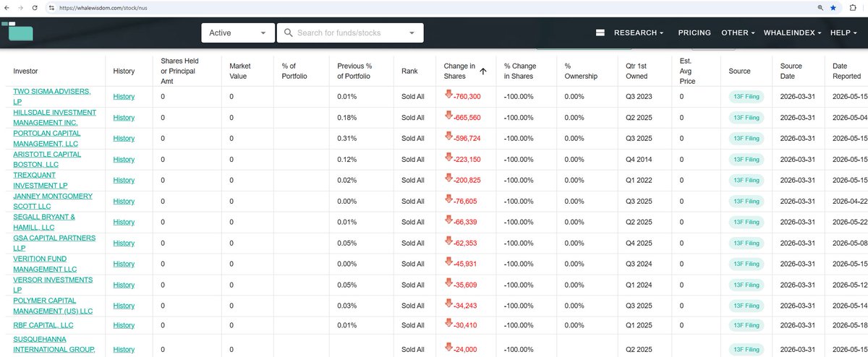Open ARISTOTLE CAPITAL BOSTON, LLC link
Viewport: 868px width, 357px height.
tap(47, 159)
